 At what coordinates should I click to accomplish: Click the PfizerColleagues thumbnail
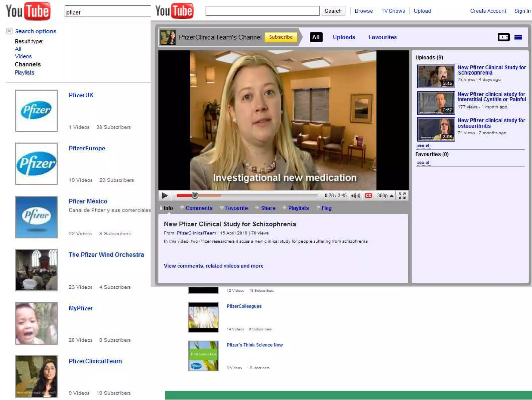point(203,317)
